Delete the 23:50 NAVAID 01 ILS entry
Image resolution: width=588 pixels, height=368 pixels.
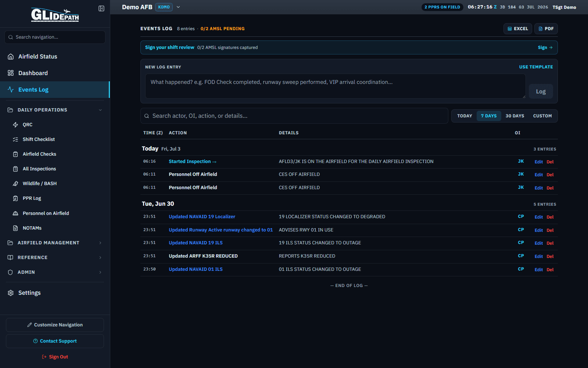(550, 270)
